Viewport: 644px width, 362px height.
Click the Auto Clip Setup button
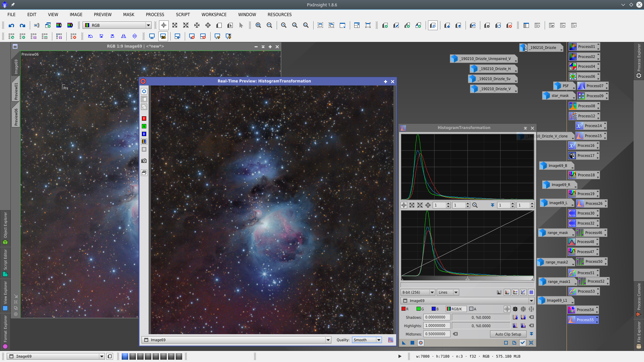pyautogui.click(x=508, y=334)
